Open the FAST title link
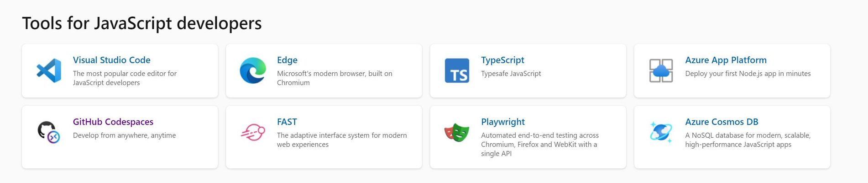This screenshot has width=868, height=183. 287,122
